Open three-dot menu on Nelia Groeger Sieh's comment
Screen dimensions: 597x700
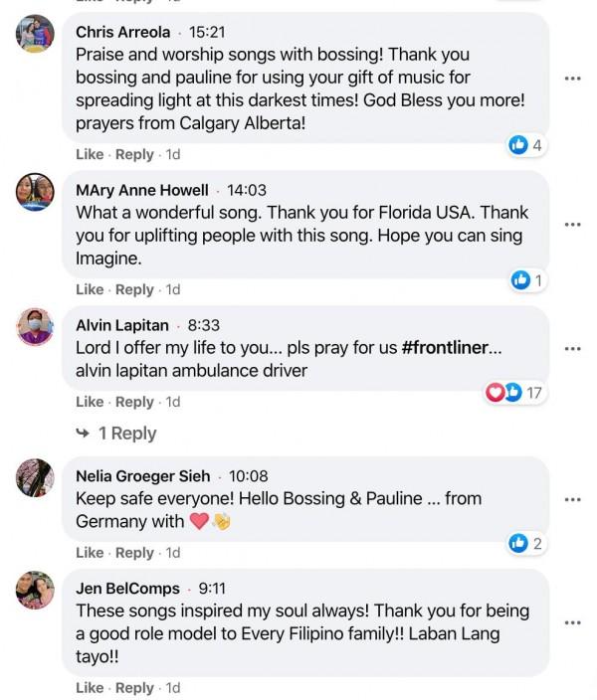pos(571,499)
